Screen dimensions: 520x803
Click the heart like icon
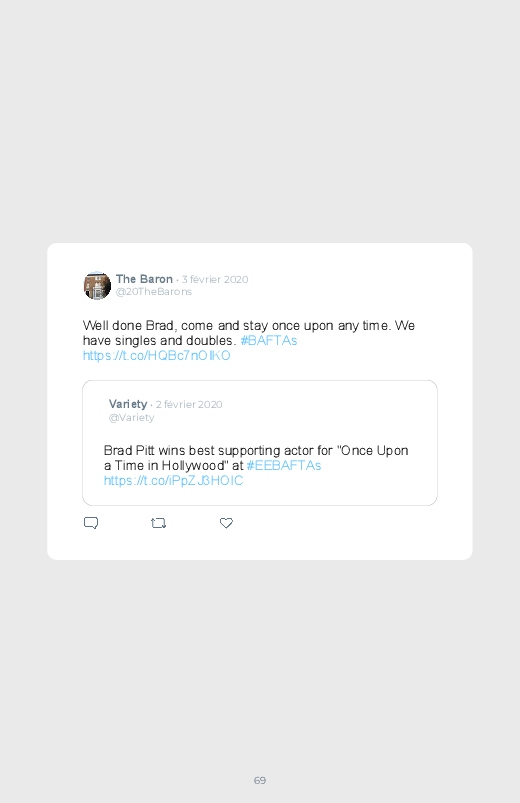226,523
